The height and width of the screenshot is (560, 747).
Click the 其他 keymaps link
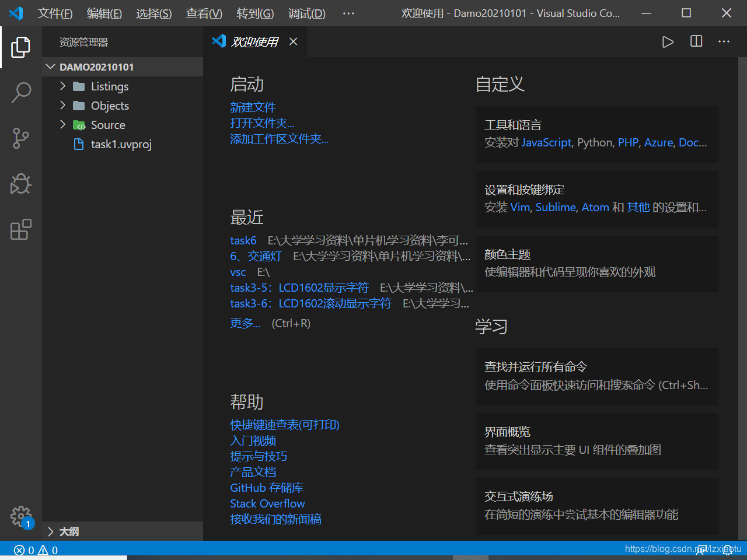click(638, 208)
